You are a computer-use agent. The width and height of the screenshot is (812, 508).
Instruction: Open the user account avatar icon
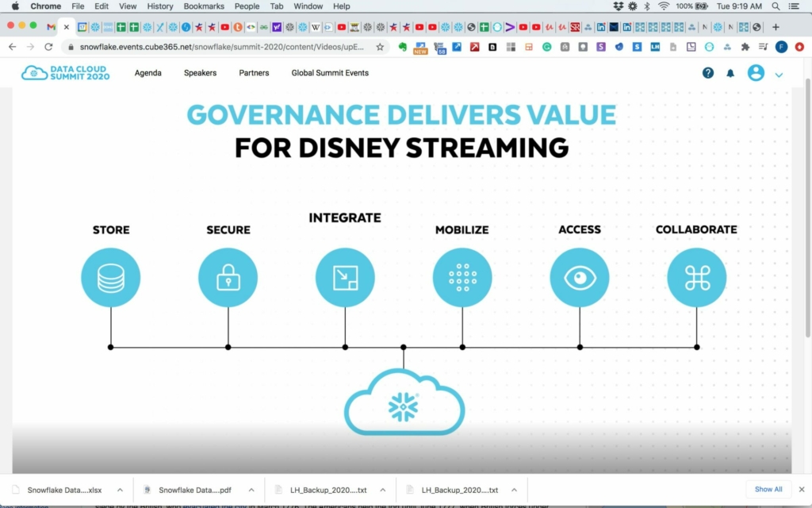(x=756, y=72)
